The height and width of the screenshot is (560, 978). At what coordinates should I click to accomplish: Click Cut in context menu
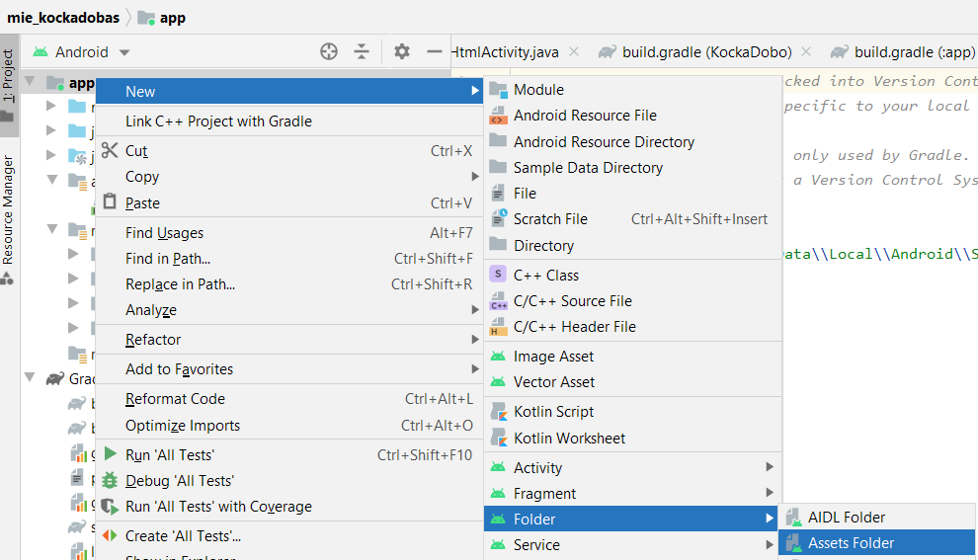coord(289,151)
